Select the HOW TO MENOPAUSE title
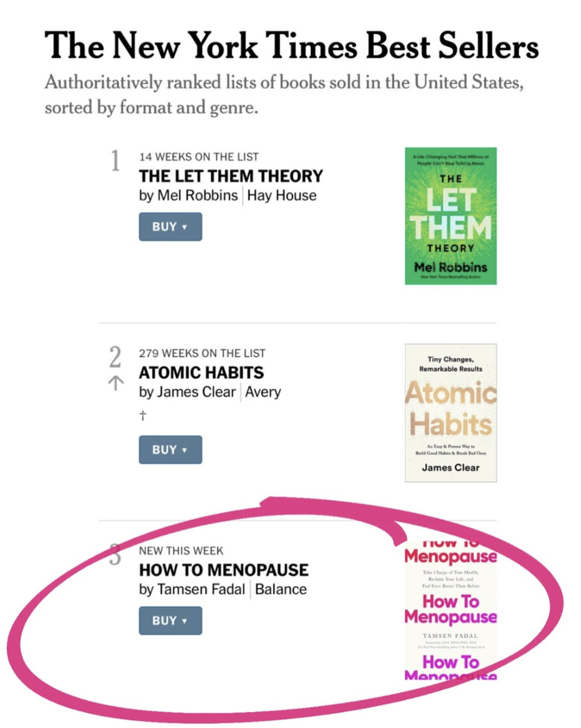 pyautogui.click(x=224, y=570)
